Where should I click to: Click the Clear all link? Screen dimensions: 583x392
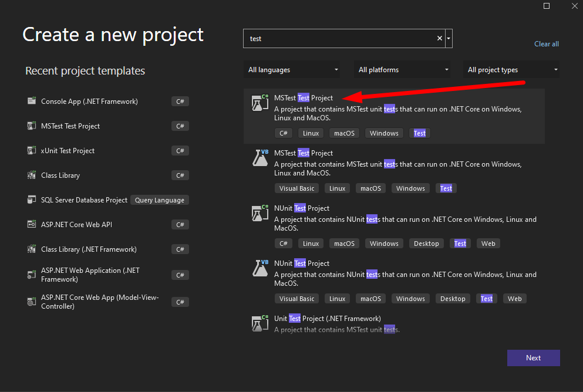point(546,44)
